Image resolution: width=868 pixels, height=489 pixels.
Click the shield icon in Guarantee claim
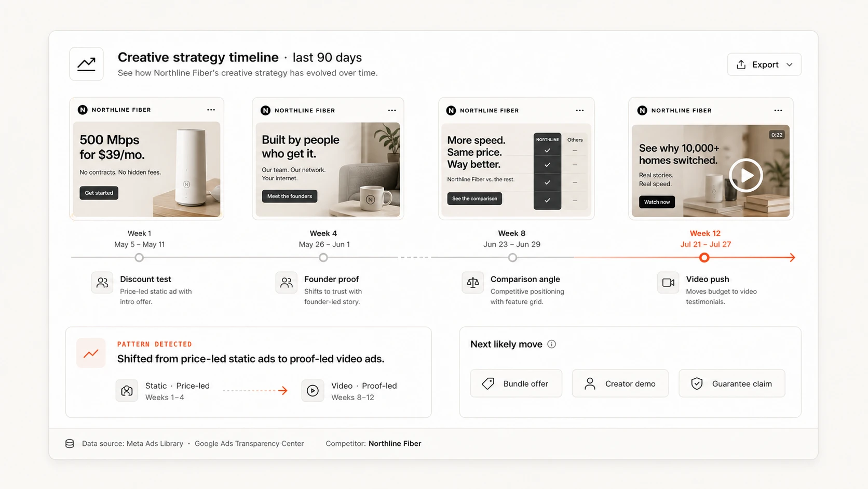click(x=697, y=384)
